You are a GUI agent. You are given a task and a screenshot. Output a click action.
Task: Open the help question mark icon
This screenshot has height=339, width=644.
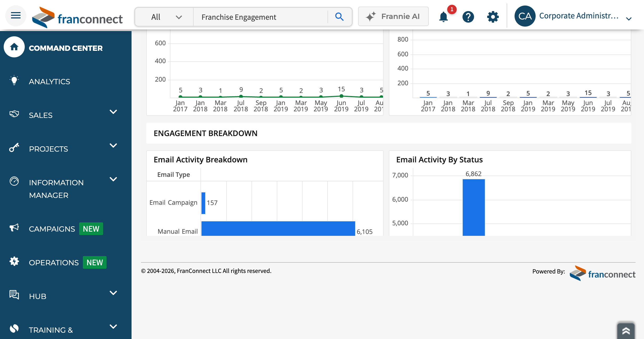(x=468, y=17)
